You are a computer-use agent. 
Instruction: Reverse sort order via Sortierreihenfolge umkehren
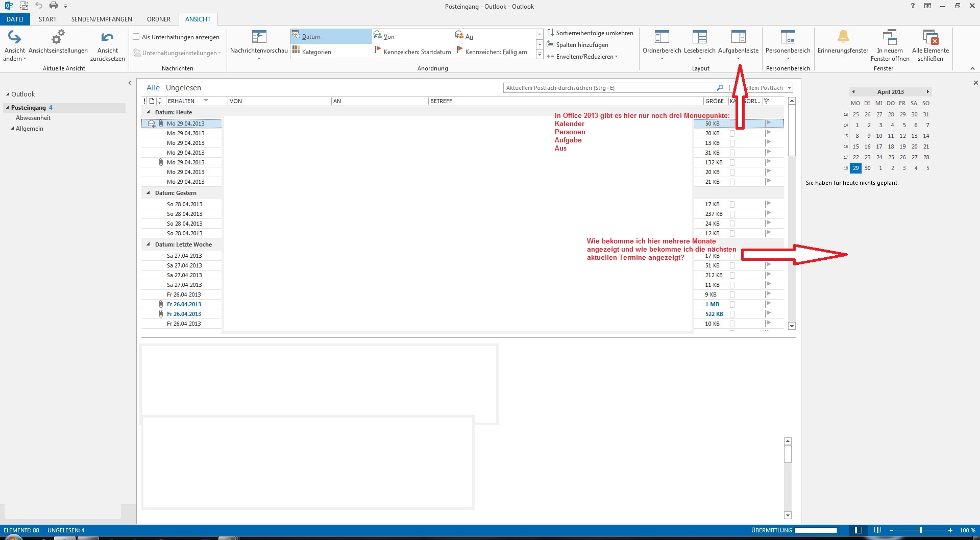(x=590, y=33)
